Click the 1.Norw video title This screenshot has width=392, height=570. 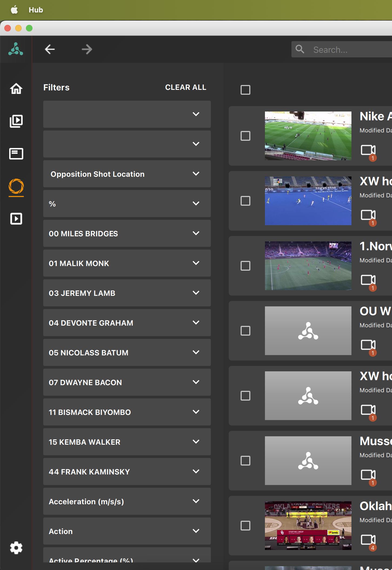pyautogui.click(x=376, y=246)
